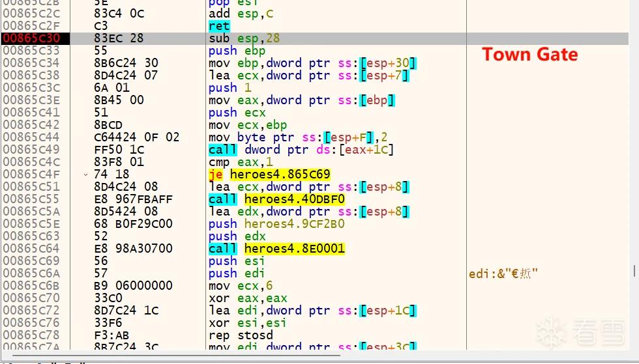Viewport: 639px width, 364px height.
Task: Select the rep stosd instruction
Action: [241, 335]
